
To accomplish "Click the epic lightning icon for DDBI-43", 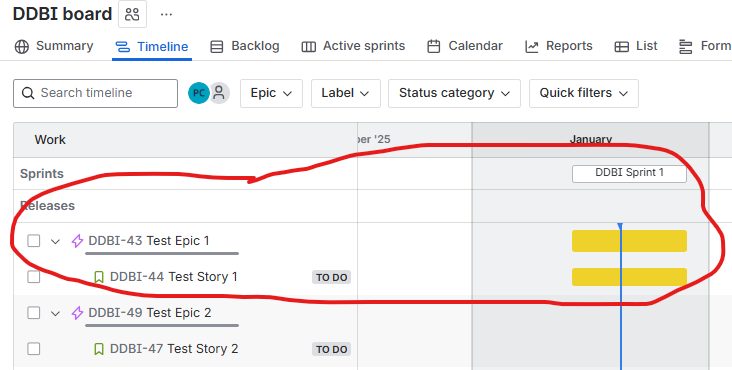I will (77, 241).
